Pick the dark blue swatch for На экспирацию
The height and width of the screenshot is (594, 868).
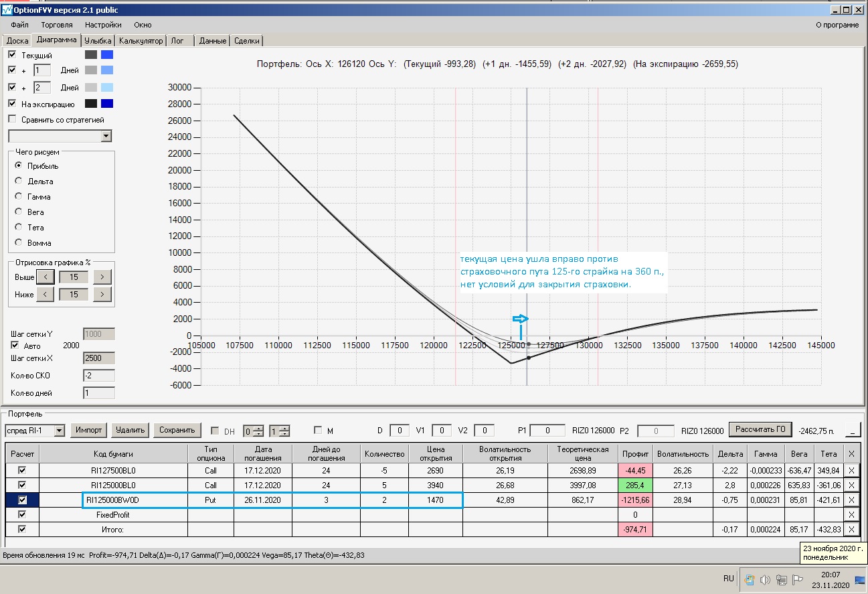point(106,104)
